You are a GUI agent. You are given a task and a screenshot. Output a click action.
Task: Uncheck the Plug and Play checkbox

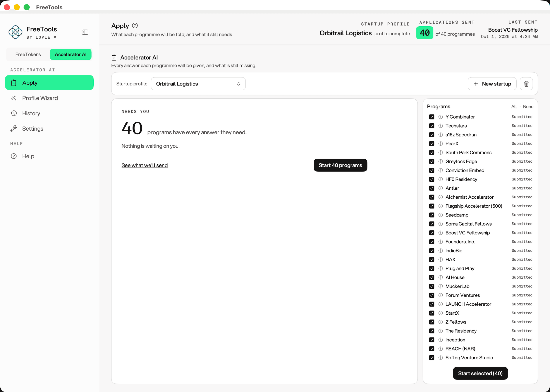pos(431,269)
